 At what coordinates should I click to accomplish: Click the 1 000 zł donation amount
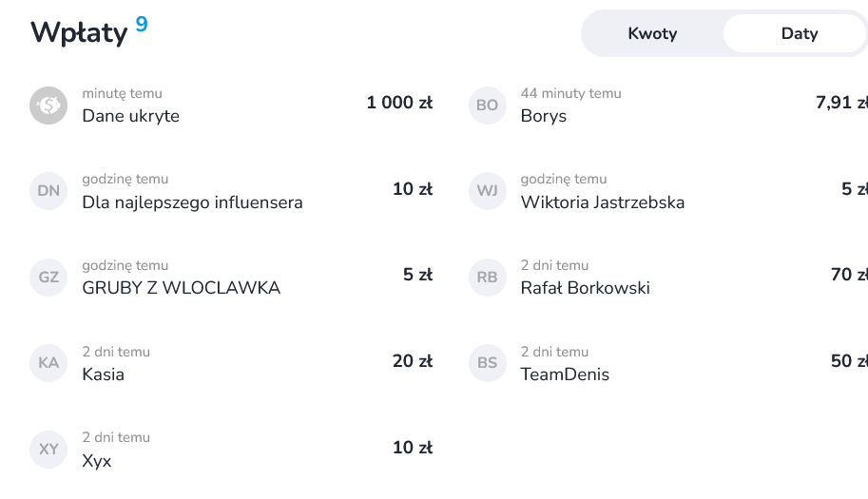pos(399,103)
